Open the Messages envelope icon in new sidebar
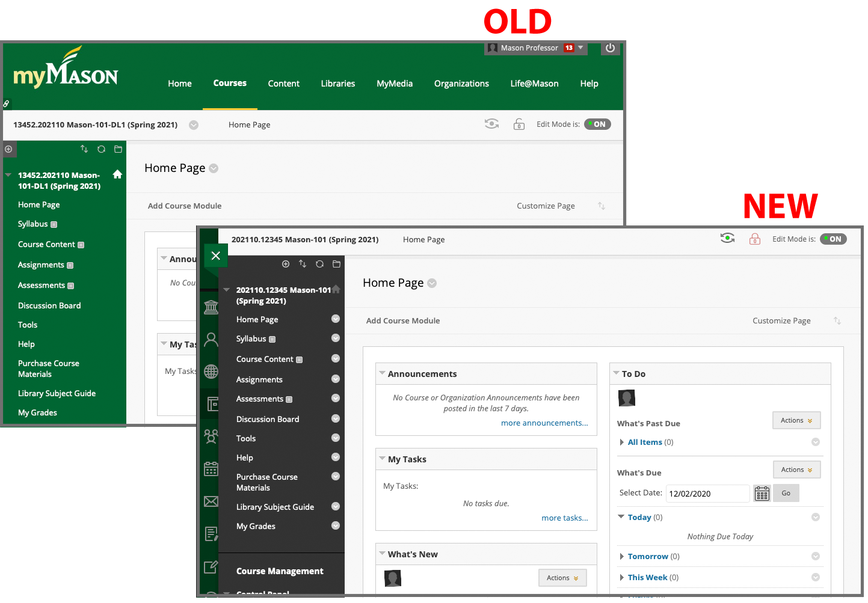Image resolution: width=868 pixels, height=603 pixels. (211, 501)
